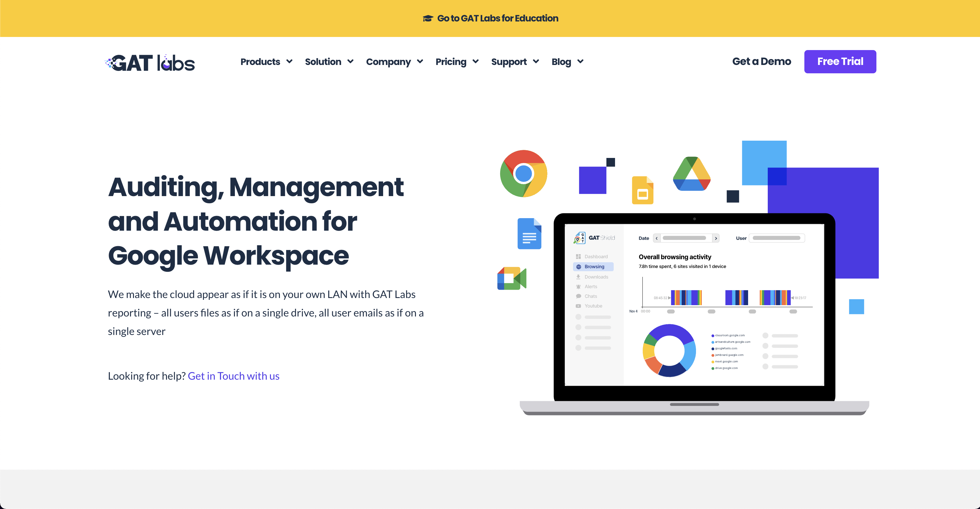Click the graduation cap icon in banner

(x=427, y=18)
